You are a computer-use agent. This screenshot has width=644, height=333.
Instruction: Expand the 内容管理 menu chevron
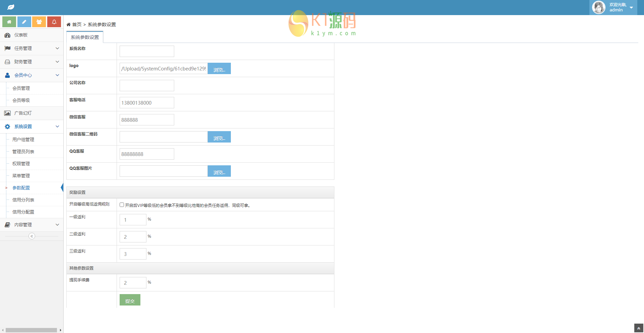[x=57, y=225]
